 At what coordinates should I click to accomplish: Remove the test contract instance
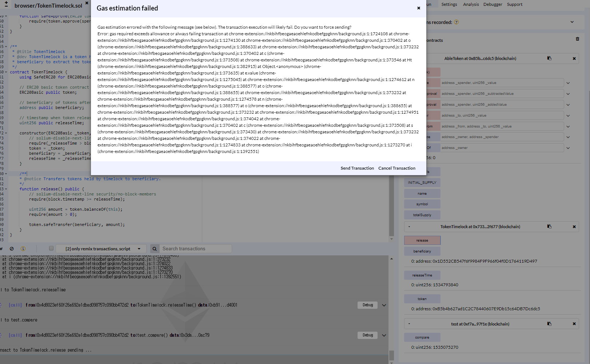574,324
